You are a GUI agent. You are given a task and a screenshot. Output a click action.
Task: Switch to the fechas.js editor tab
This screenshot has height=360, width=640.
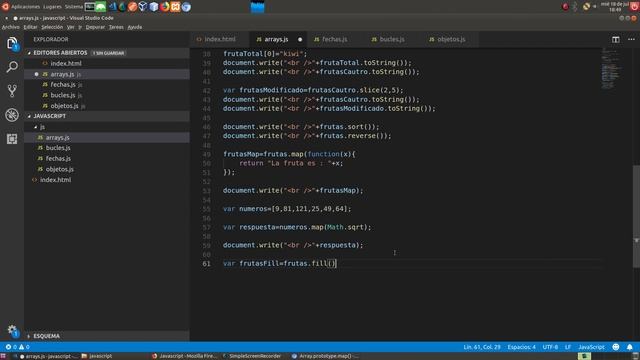335,39
